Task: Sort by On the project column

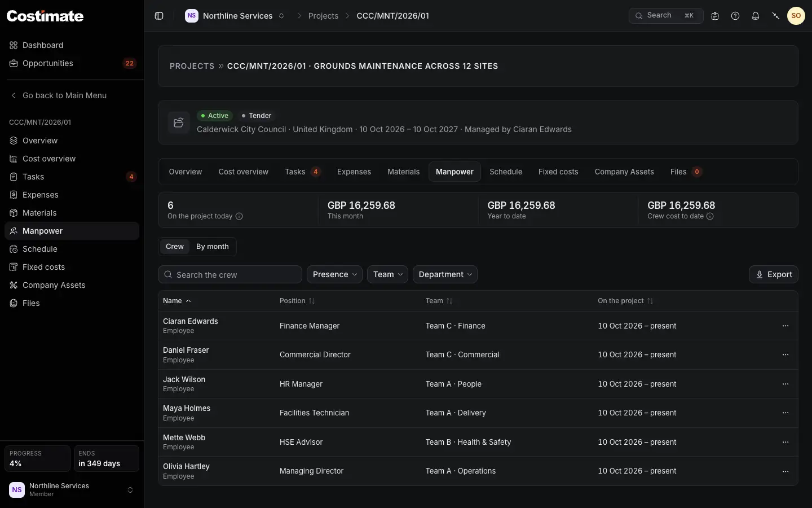Action: (625, 301)
